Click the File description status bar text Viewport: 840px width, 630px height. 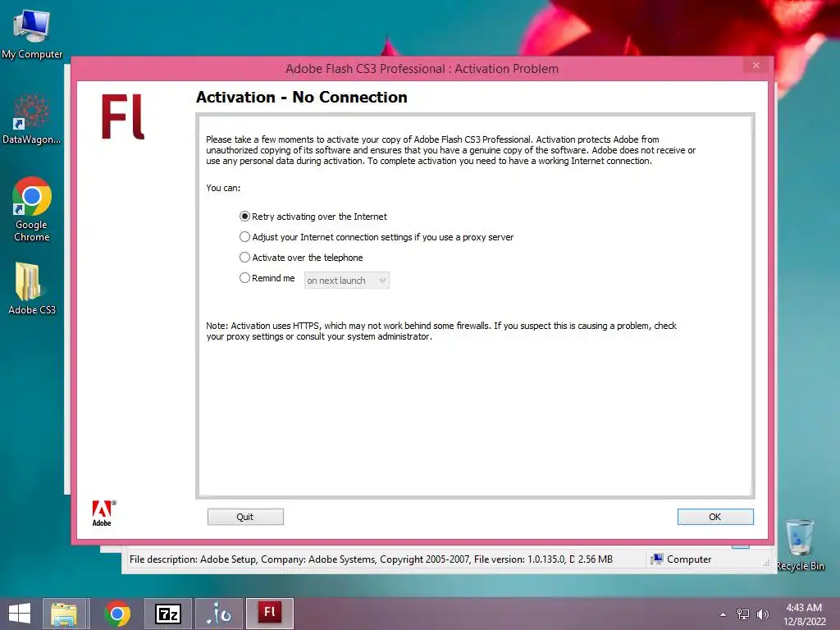click(x=351, y=559)
